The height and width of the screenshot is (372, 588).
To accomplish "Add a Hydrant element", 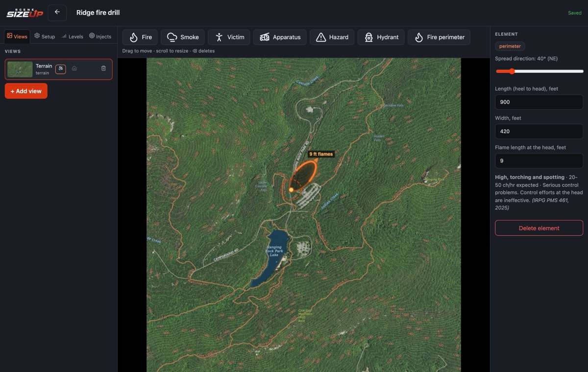I will tap(381, 37).
